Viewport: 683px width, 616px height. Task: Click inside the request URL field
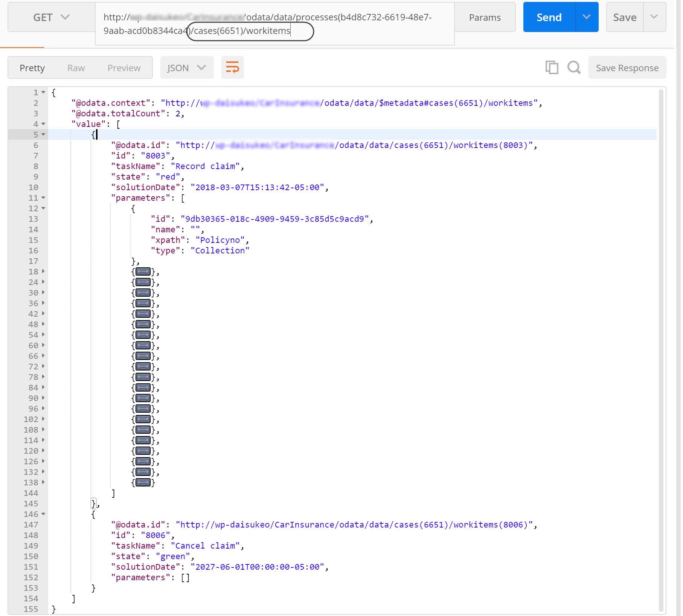point(275,24)
